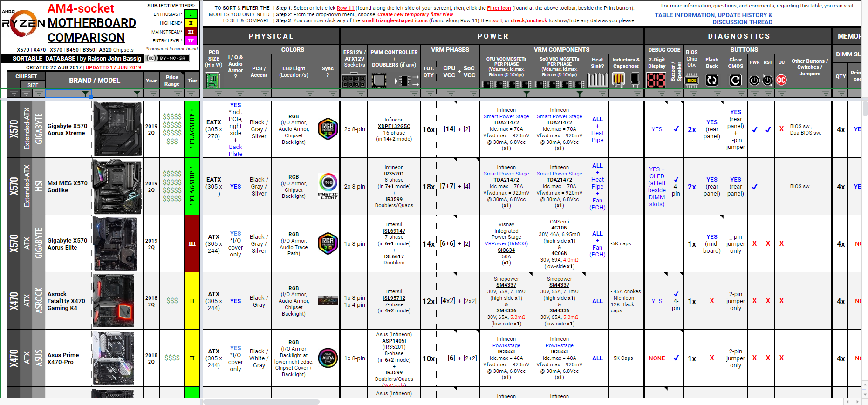Click the heat sink fins icon

point(597,80)
